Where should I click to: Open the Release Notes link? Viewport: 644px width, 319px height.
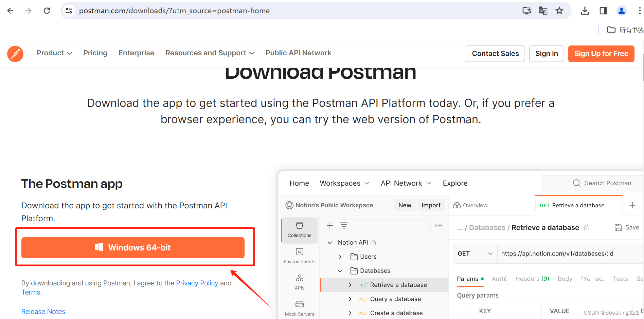click(x=43, y=312)
